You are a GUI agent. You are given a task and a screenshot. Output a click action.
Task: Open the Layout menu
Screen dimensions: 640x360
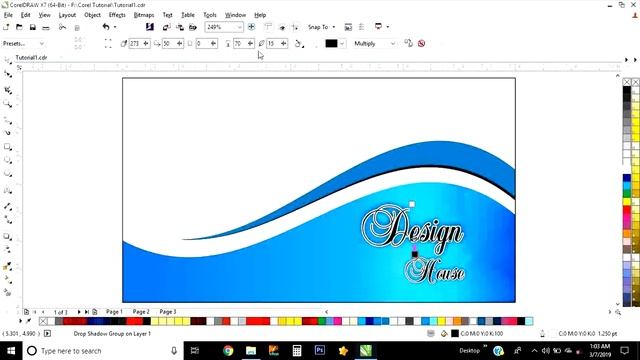[67, 15]
